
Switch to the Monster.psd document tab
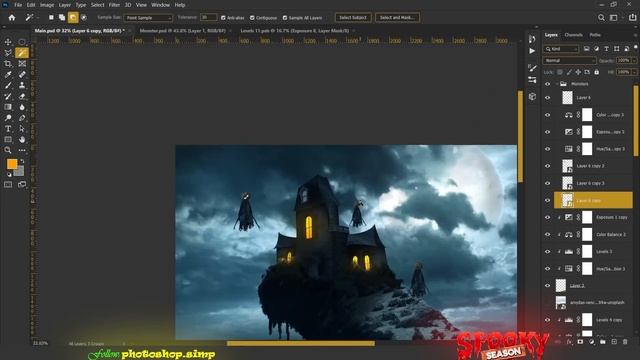point(182,31)
